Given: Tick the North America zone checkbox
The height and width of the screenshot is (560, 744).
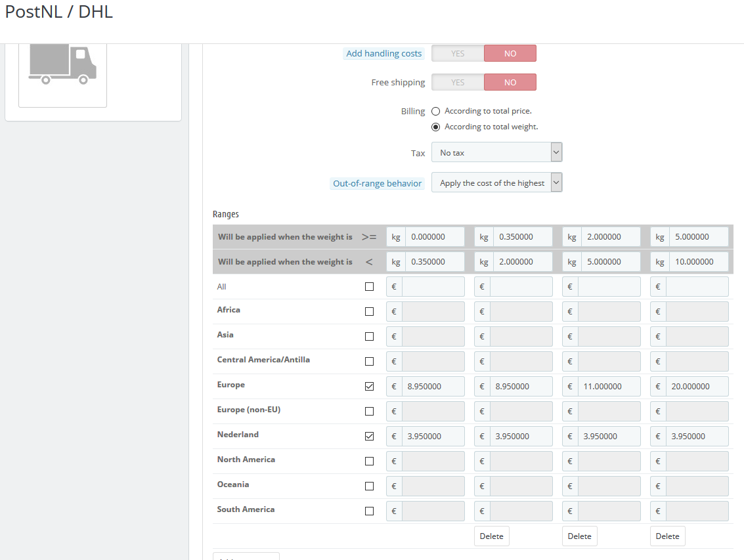Looking at the screenshot, I should click(369, 462).
